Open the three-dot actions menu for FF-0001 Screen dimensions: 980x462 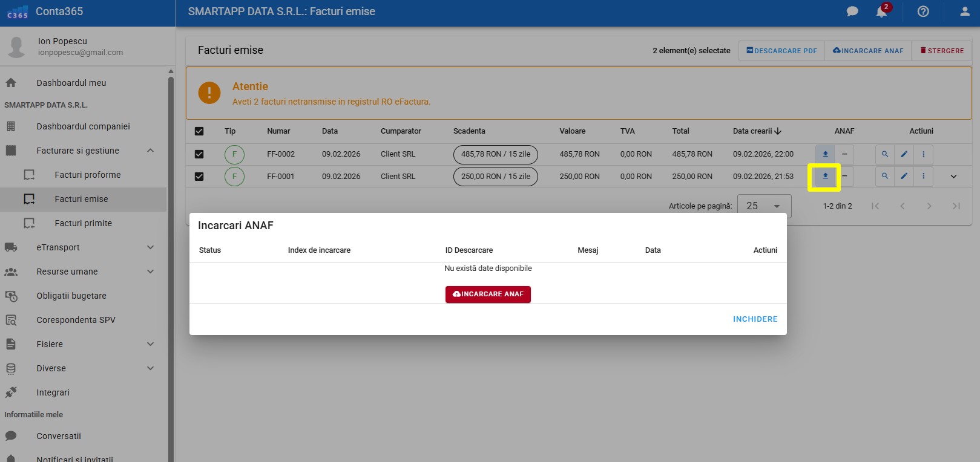tap(923, 177)
